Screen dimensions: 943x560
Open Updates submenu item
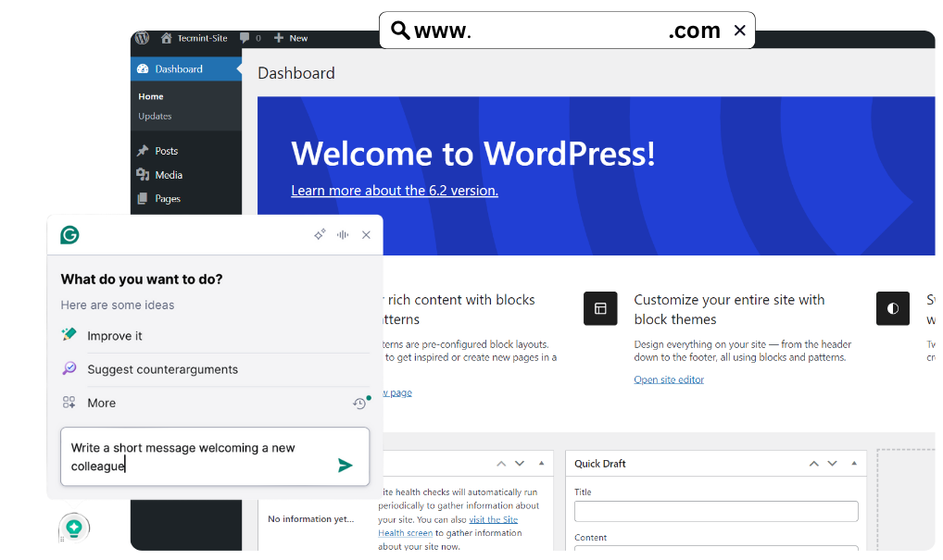(155, 116)
